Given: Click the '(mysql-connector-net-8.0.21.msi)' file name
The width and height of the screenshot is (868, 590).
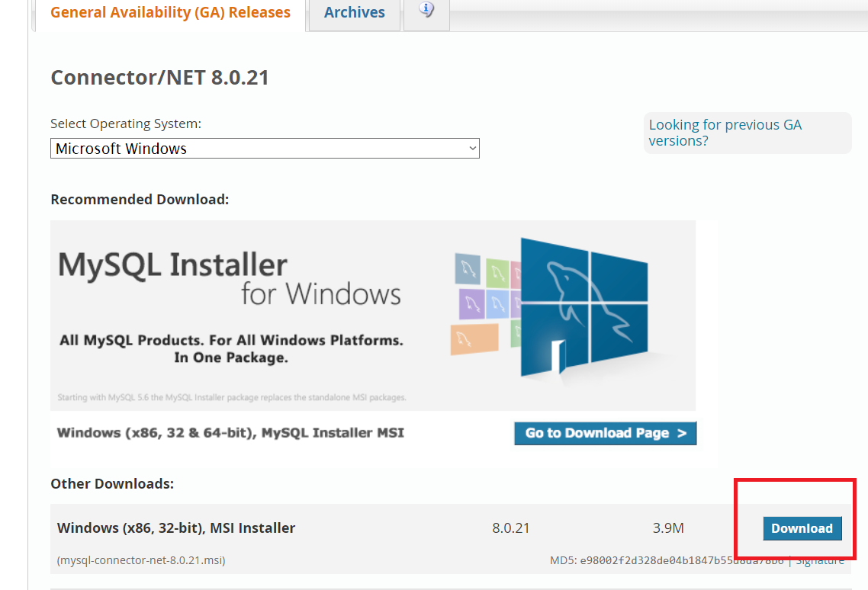Looking at the screenshot, I should click(141, 560).
